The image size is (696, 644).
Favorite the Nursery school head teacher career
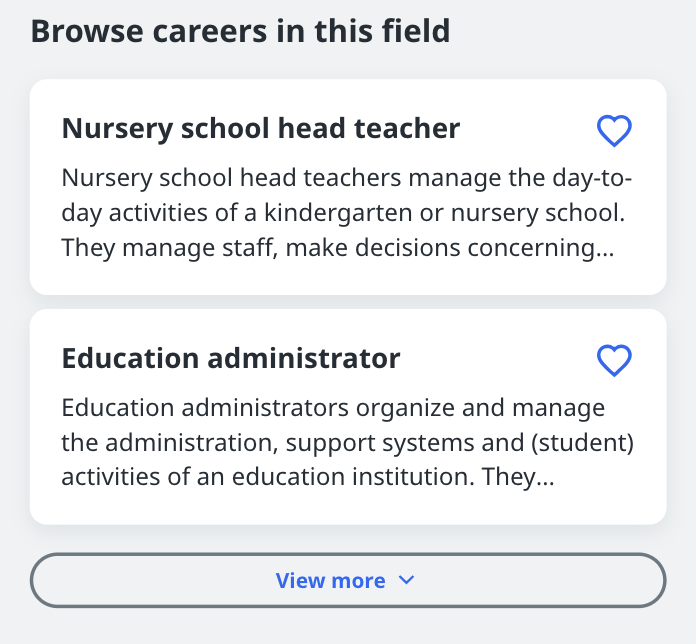pyautogui.click(x=614, y=130)
